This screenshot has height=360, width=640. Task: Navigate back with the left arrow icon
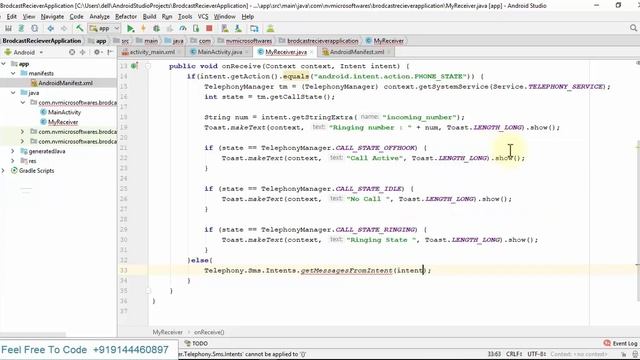[51, 29]
